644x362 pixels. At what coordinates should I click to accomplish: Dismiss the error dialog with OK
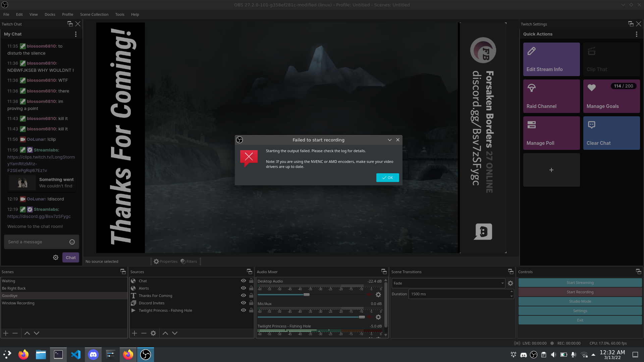[387, 178]
